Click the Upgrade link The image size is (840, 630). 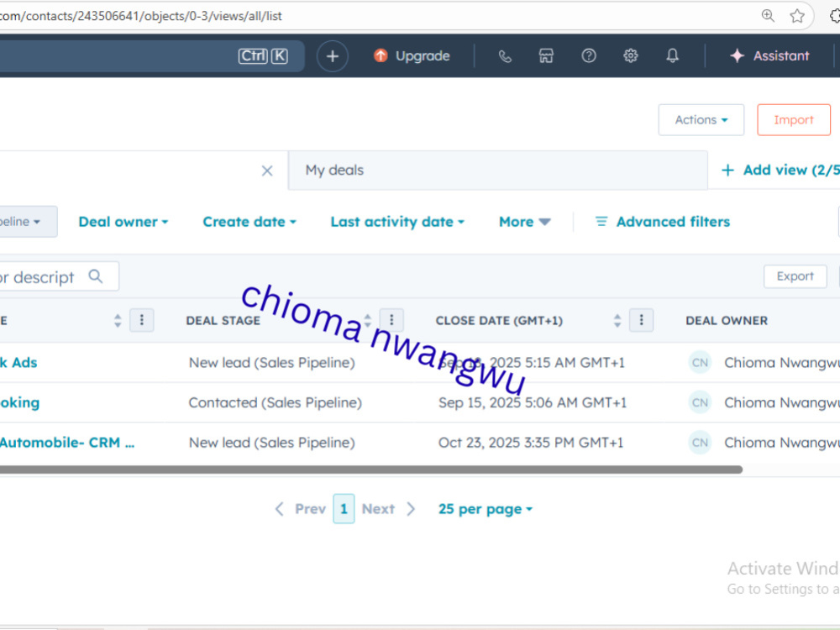click(x=423, y=55)
